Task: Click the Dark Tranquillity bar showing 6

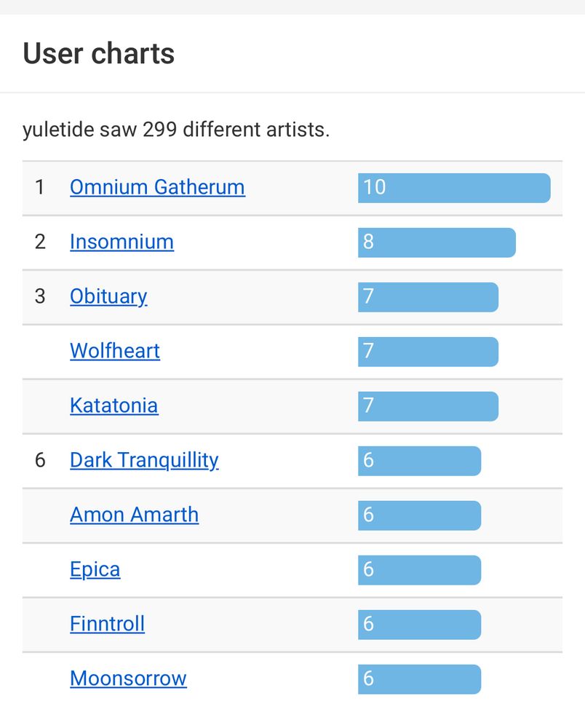Action: tap(419, 461)
